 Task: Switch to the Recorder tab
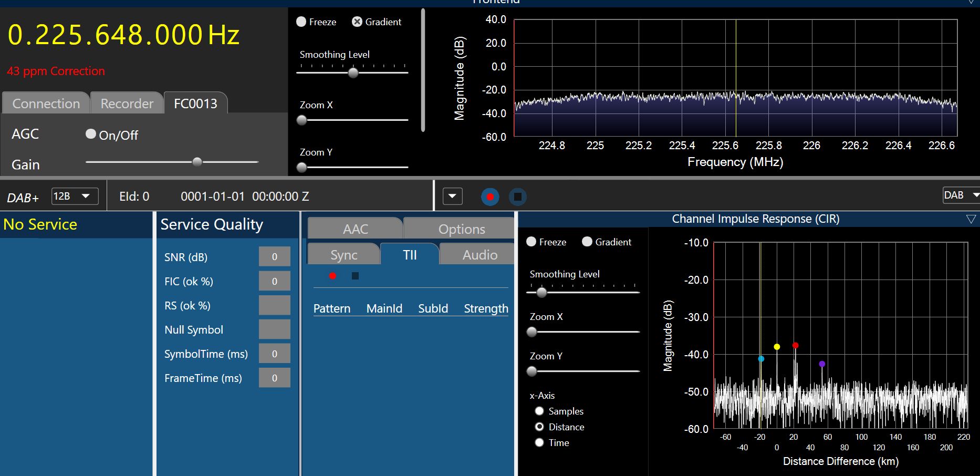[x=127, y=104]
